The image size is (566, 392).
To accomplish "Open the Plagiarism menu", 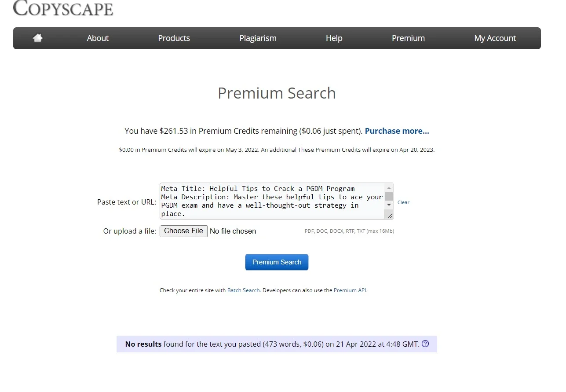I will point(258,38).
